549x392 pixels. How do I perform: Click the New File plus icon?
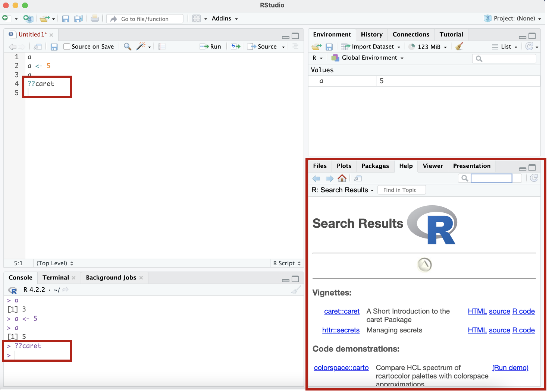[x=5, y=18]
